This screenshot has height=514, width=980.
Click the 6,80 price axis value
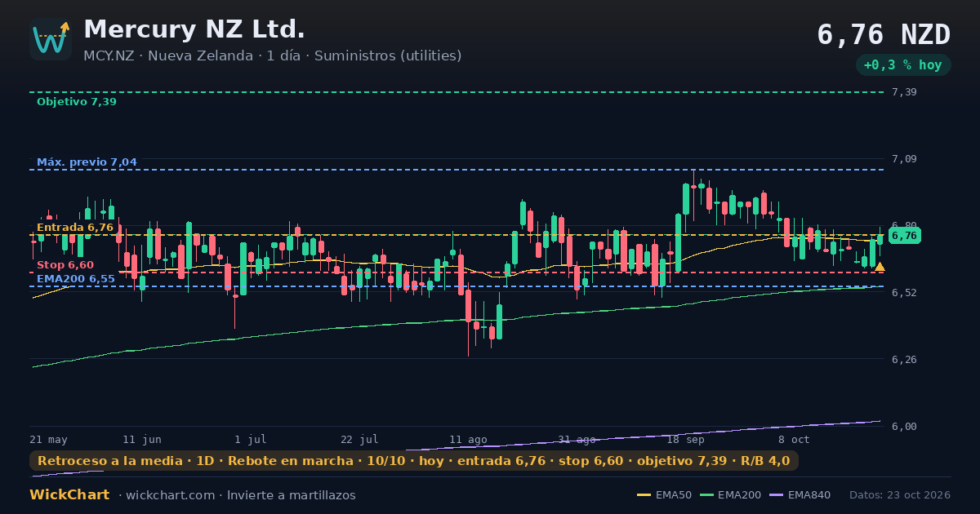pos(904,225)
